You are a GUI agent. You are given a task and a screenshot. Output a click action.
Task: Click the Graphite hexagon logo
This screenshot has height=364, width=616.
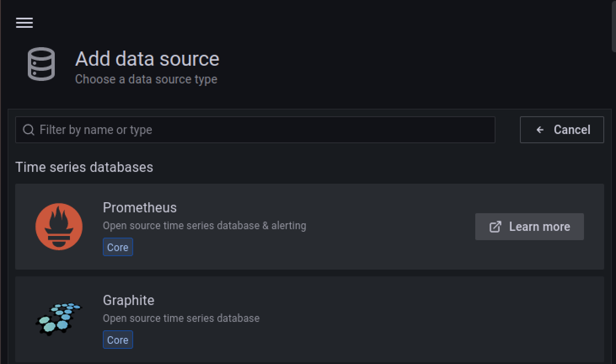(59, 319)
